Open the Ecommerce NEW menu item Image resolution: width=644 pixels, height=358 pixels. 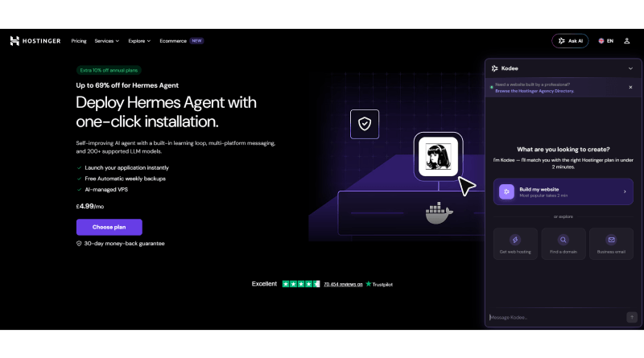tap(181, 41)
